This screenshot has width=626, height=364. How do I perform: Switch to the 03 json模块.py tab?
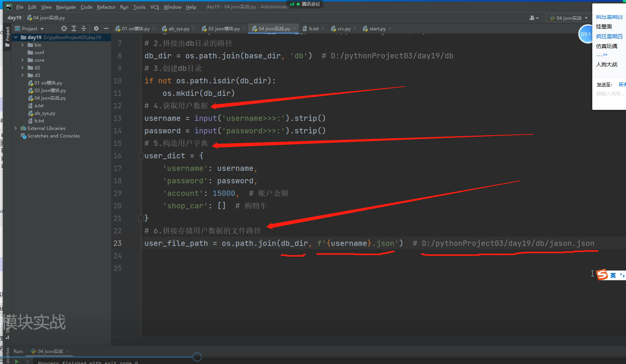(x=224, y=28)
